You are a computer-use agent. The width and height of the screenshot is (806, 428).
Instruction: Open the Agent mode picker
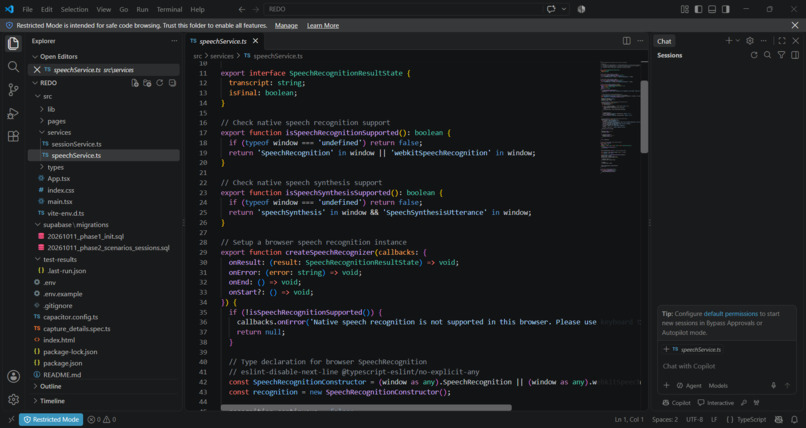pos(689,385)
